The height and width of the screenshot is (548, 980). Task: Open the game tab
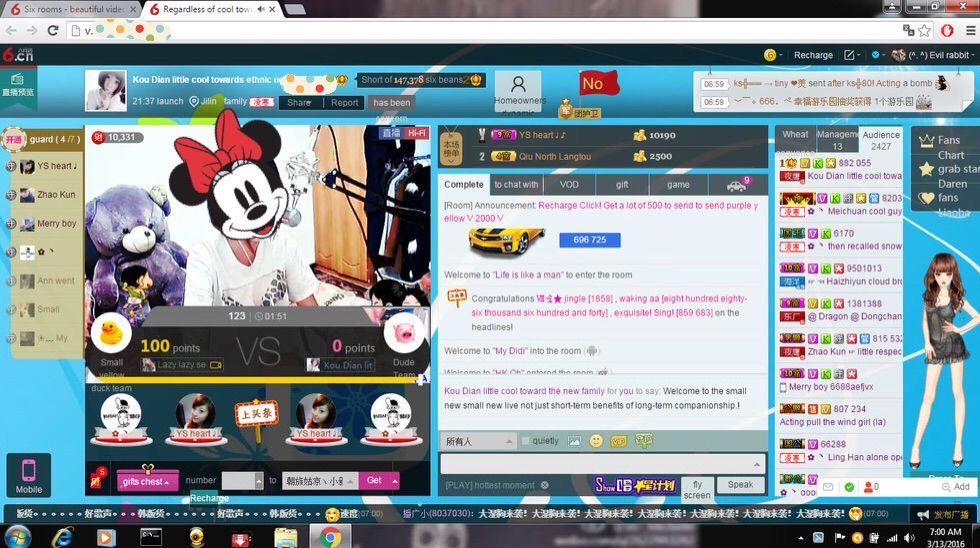[678, 184]
